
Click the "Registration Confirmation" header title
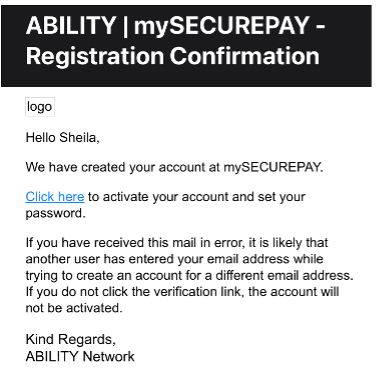173,56
